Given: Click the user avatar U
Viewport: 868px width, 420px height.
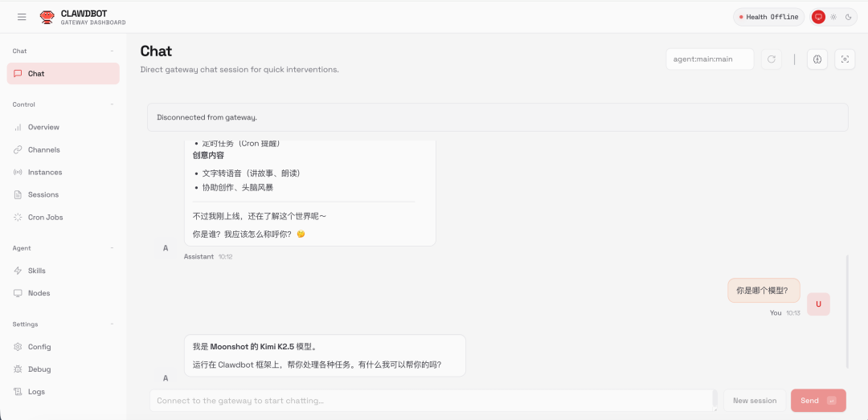Looking at the screenshot, I should click(x=818, y=304).
